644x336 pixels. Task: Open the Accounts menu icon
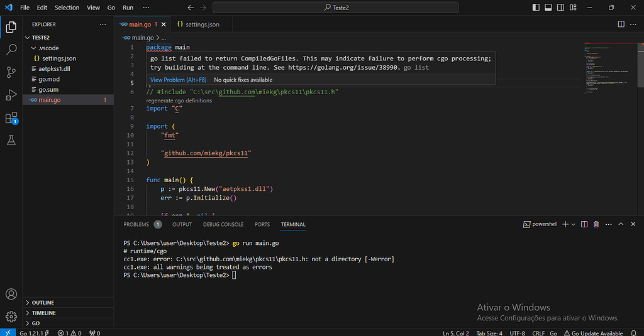(x=11, y=294)
